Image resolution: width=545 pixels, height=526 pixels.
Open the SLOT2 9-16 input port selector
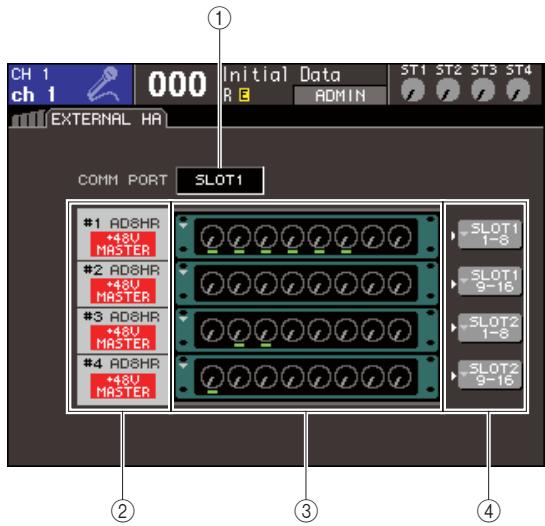490,374
